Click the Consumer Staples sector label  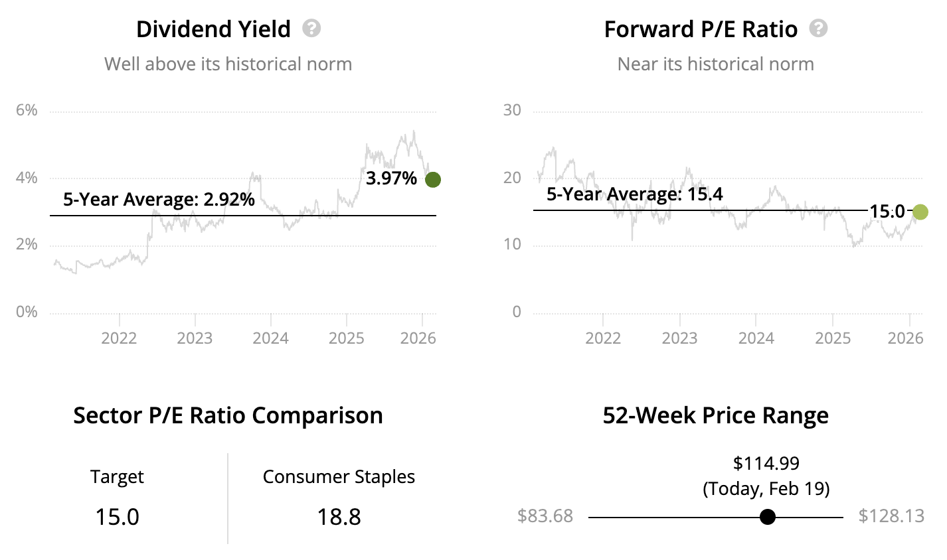pos(339,476)
